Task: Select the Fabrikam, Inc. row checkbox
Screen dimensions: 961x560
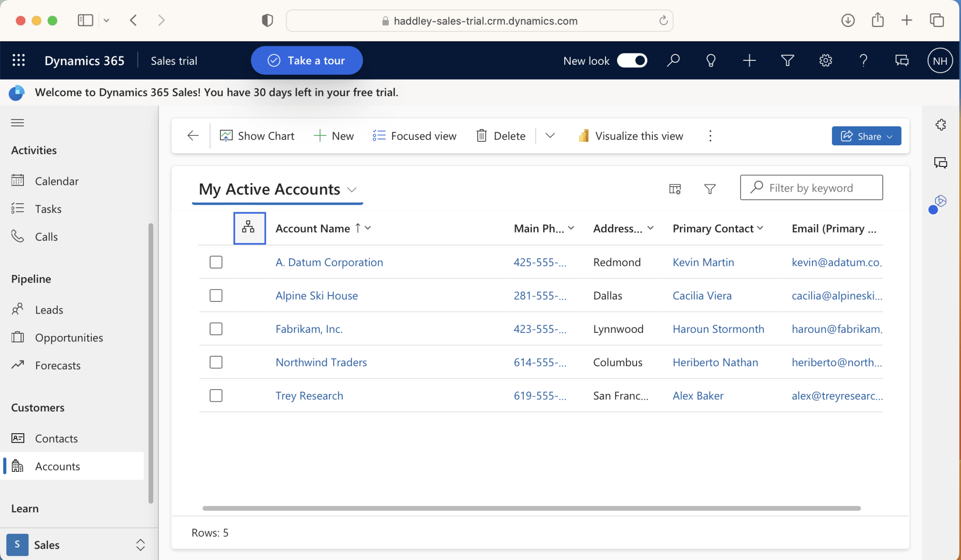Action: (216, 329)
